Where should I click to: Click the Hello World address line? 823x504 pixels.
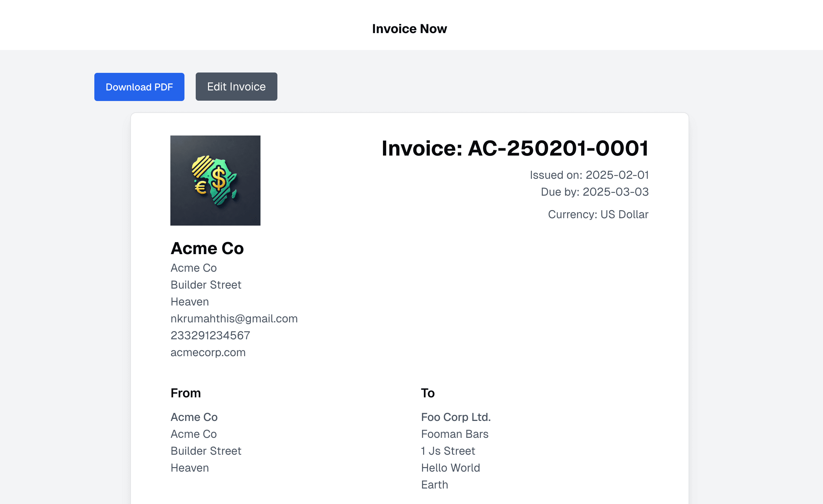(x=451, y=468)
